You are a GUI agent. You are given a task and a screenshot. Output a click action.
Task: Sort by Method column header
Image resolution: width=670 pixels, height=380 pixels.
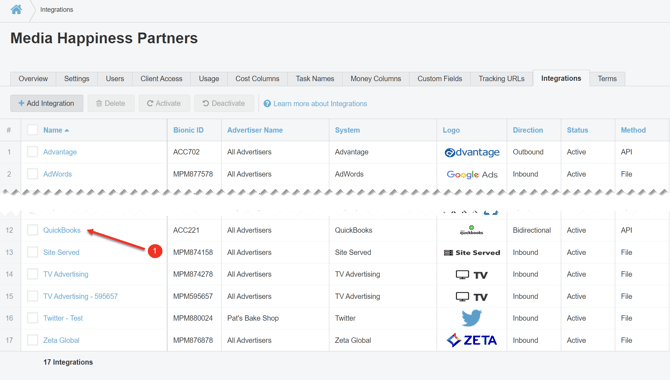point(633,130)
